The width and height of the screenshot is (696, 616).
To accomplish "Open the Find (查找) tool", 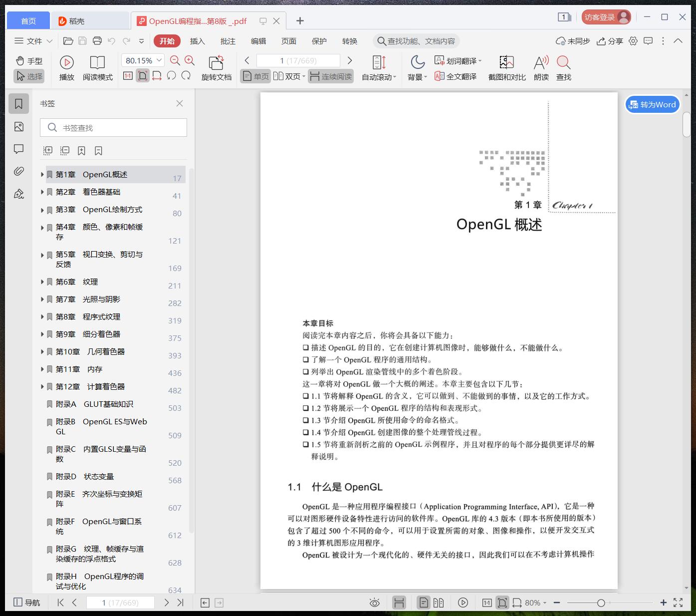I will click(564, 68).
